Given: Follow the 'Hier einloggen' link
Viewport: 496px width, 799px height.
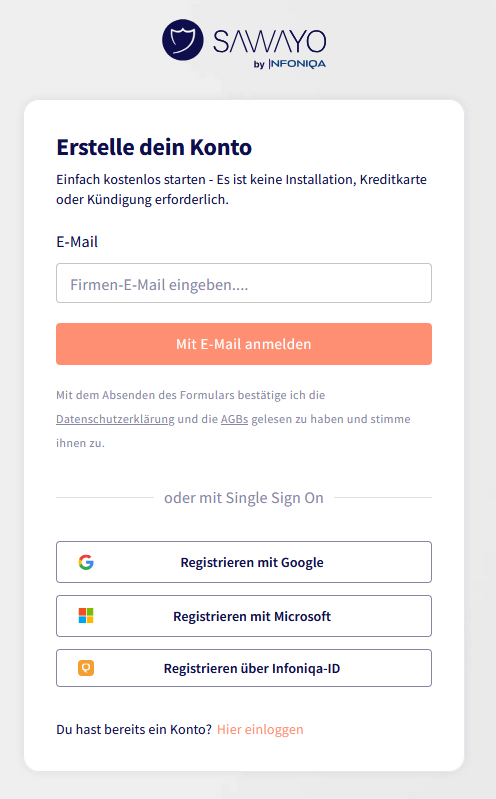Looking at the screenshot, I should pyautogui.click(x=260, y=730).
